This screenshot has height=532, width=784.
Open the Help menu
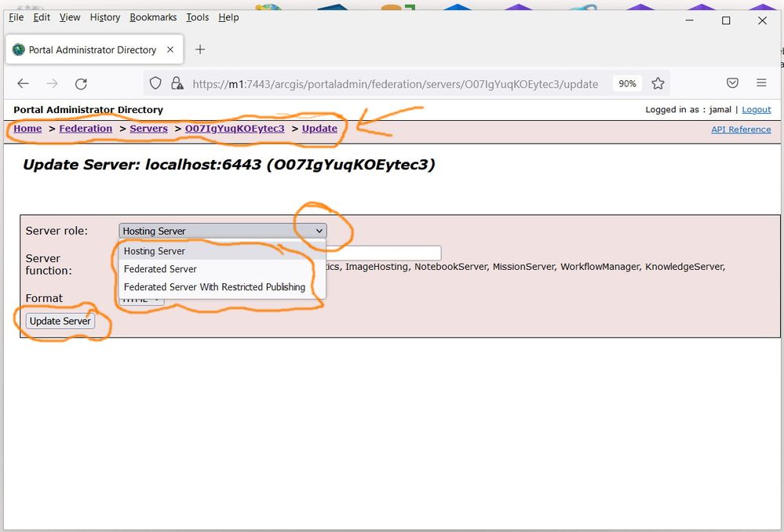click(x=228, y=17)
